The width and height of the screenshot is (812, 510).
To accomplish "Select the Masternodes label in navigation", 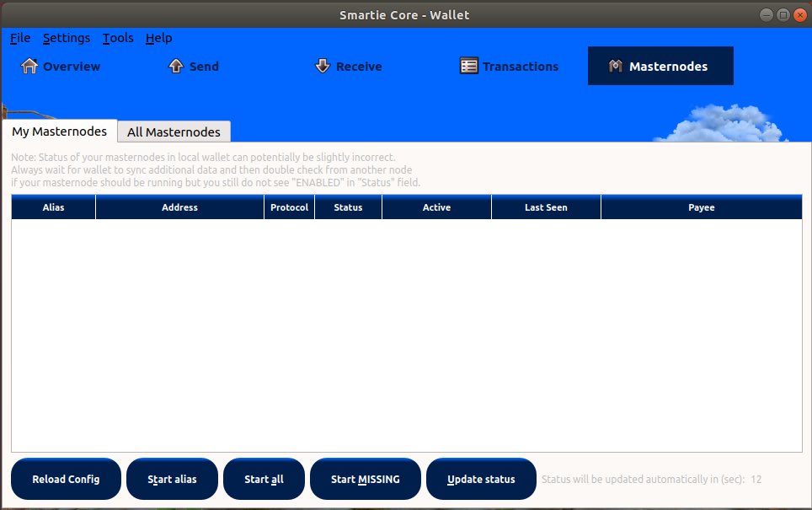I will (669, 67).
